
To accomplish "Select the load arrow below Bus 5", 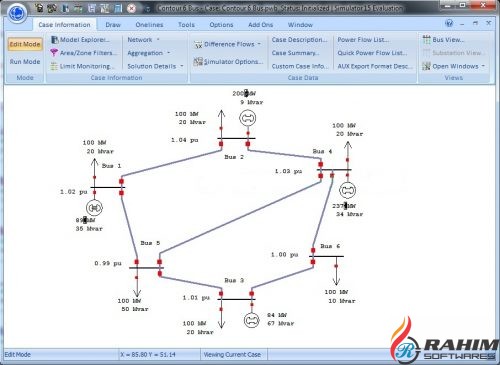I will point(137,282).
